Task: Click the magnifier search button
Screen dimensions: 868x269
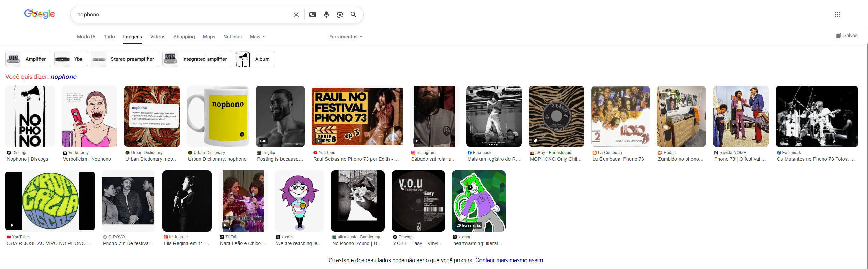Action: [x=353, y=15]
